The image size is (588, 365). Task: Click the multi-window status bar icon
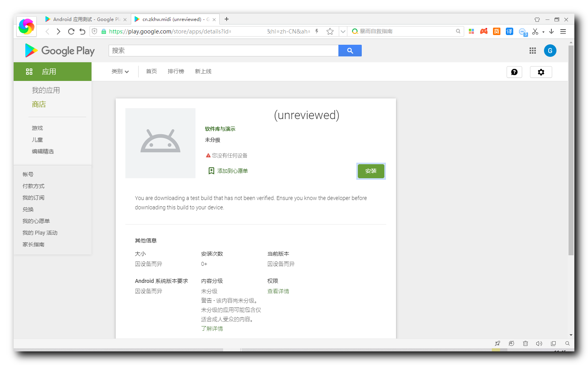(x=553, y=343)
